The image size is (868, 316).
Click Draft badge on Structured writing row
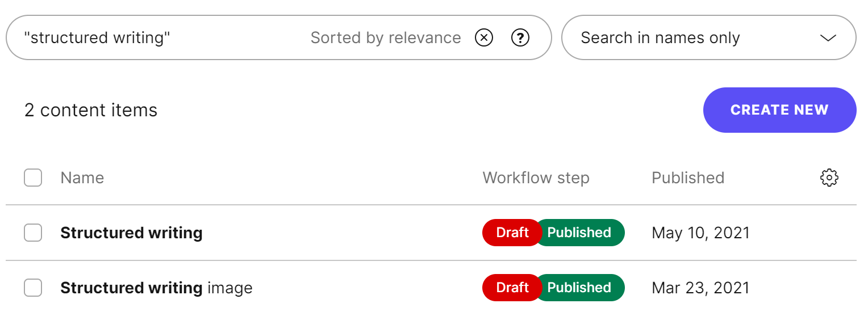coord(511,233)
